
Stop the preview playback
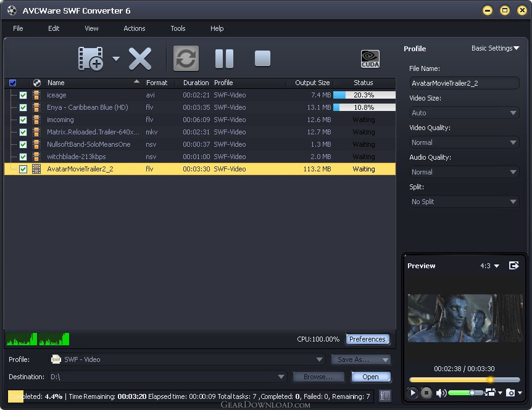tap(426, 393)
